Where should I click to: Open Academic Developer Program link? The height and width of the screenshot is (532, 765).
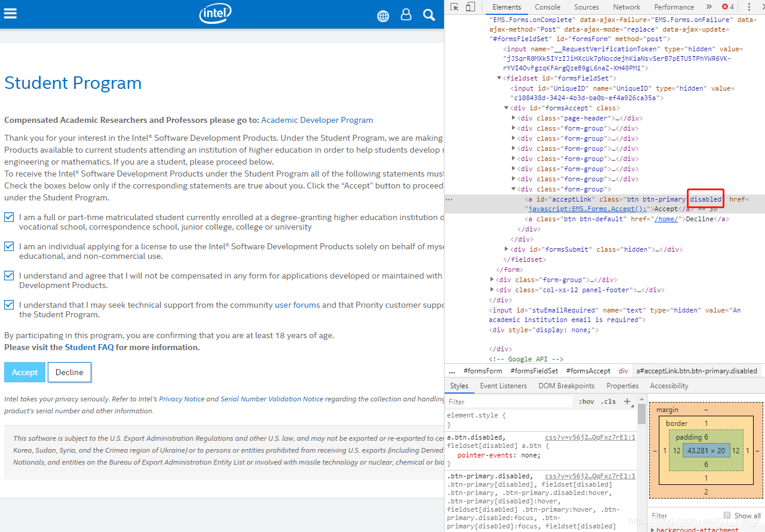click(317, 120)
